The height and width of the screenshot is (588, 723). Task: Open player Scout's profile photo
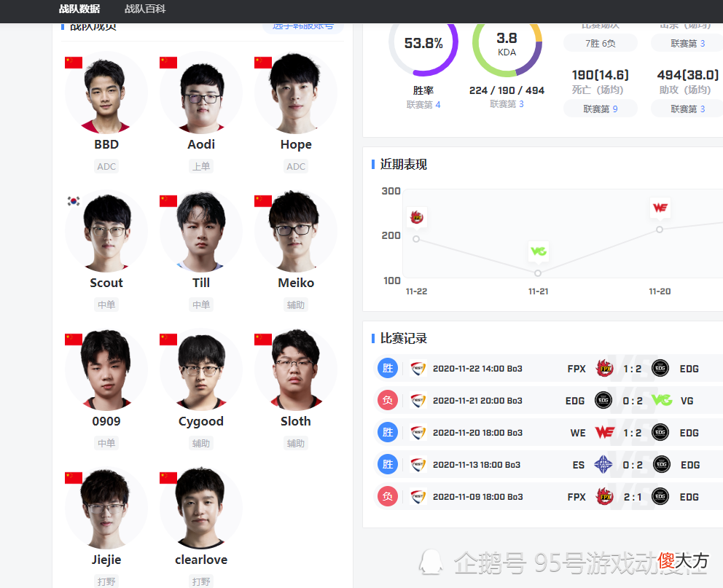(x=106, y=231)
